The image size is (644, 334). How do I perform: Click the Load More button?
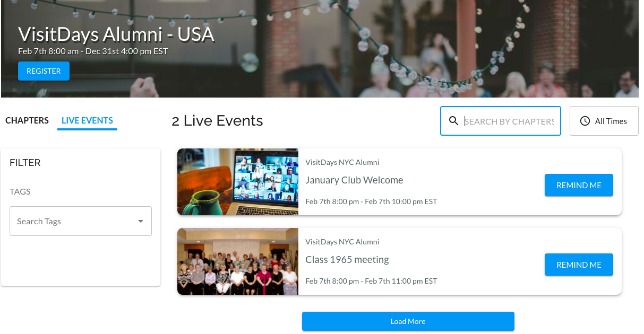coord(408,321)
